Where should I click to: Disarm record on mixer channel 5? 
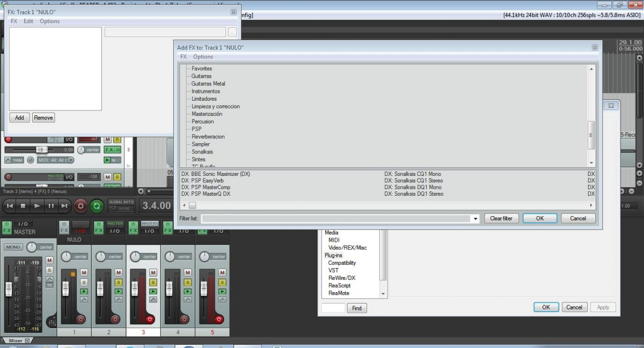[x=218, y=319]
